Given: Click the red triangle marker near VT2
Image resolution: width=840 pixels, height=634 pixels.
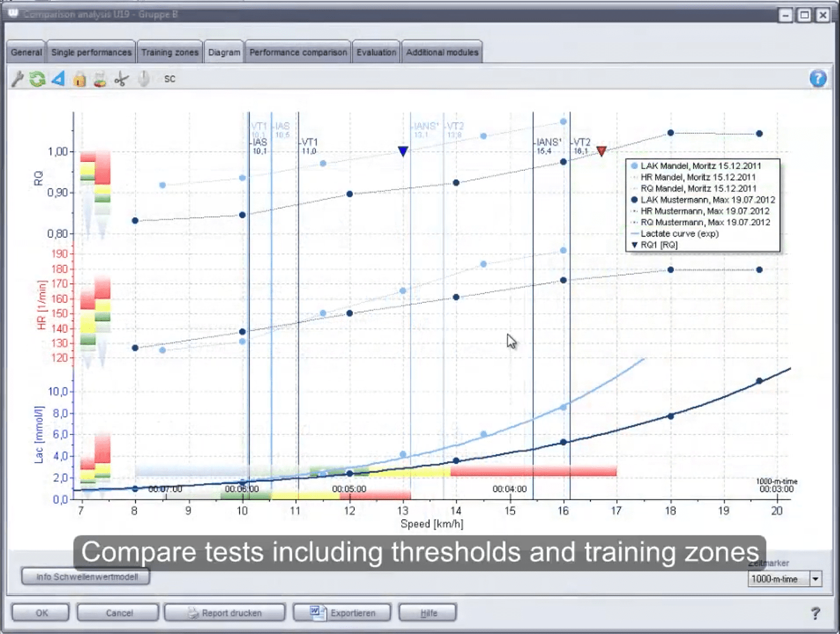Looking at the screenshot, I should [602, 151].
